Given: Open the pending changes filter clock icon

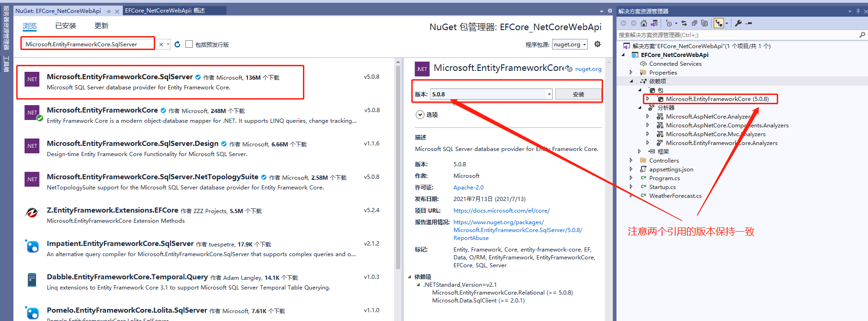Looking at the screenshot, I should (x=669, y=23).
